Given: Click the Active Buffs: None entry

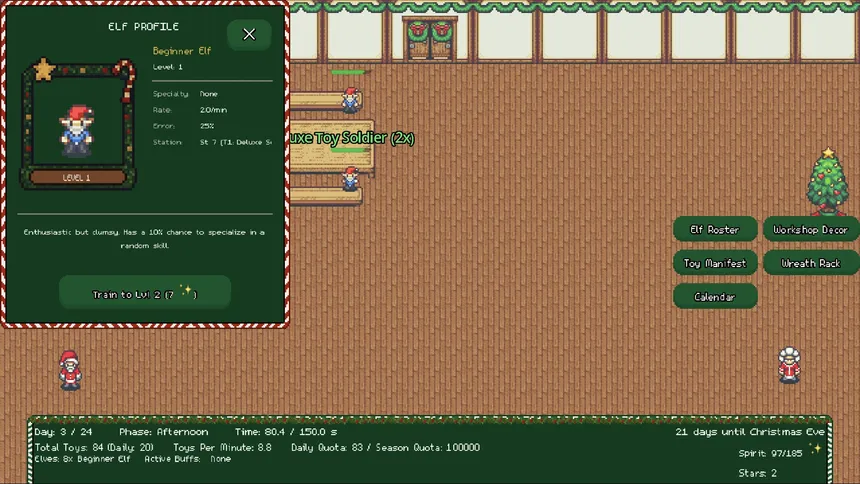Looking at the screenshot, I should coord(188,459).
